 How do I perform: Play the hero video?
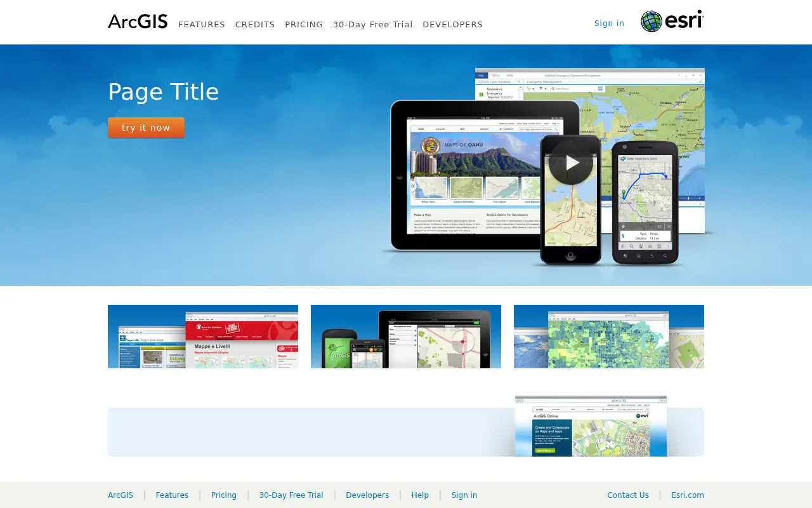[571, 163]
